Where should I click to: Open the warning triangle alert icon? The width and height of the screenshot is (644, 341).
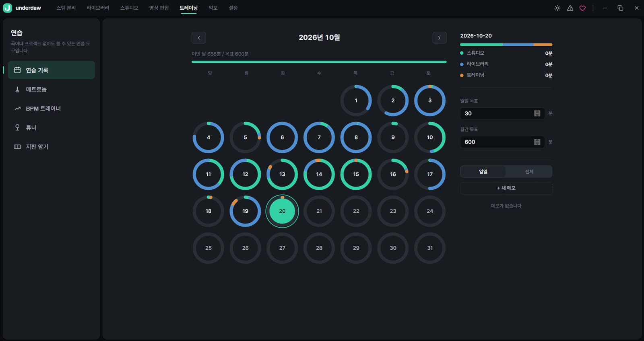570,8
